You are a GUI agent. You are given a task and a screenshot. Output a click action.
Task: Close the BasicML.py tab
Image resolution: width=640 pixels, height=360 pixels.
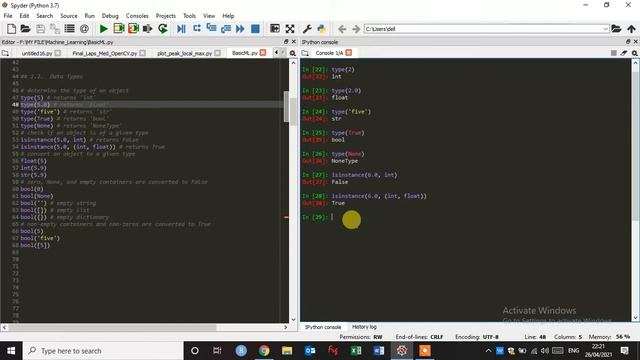[263, 53]
